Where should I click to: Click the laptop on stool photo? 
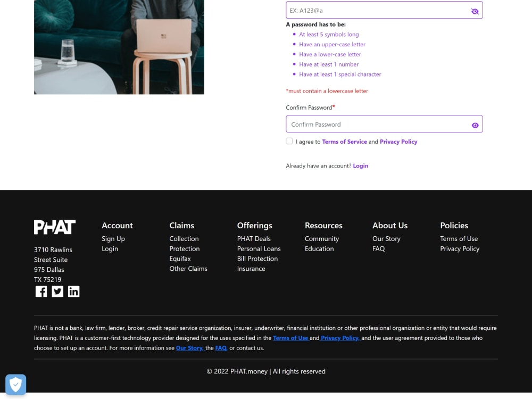pyautogui.click(x=119, y=47)
